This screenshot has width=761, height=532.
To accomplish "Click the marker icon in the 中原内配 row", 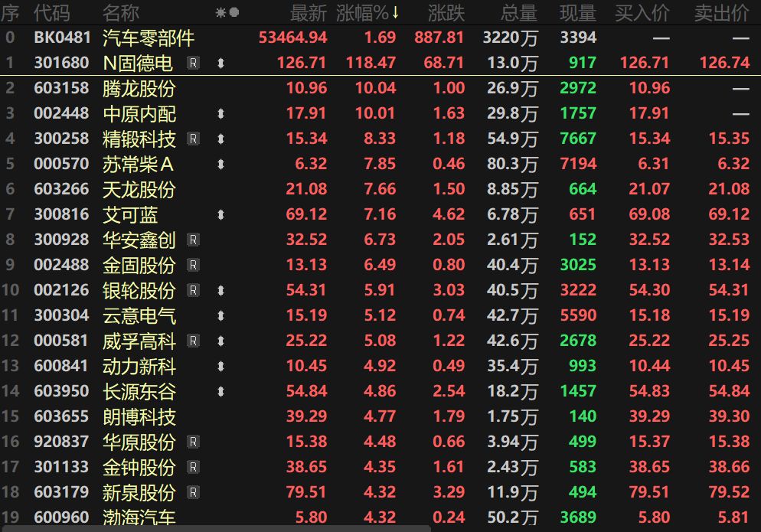I will (220, 113).
